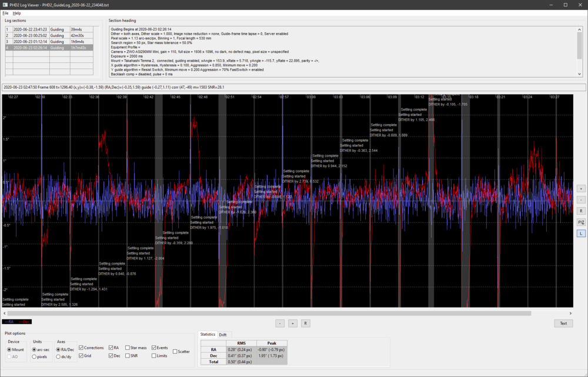Enable the Scatter checkbox
Screen dimensions: 588x377
click(175, 352)
